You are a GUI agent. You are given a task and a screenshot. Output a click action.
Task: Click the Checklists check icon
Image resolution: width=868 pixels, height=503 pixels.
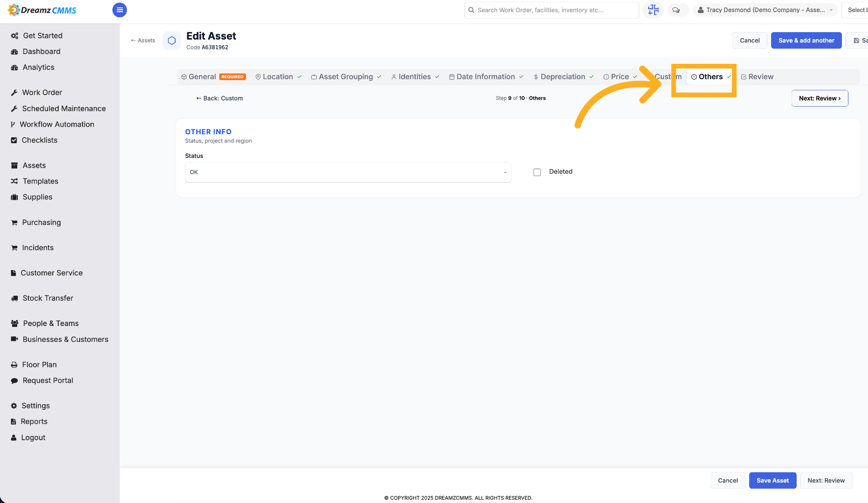tap(14, 140)
